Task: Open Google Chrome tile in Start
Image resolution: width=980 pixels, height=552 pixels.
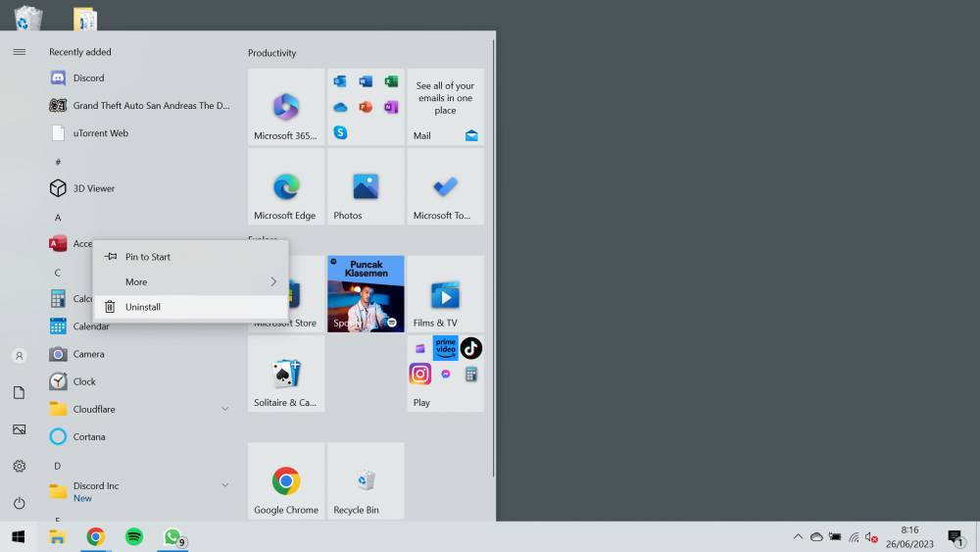Action: pos(286,480)
